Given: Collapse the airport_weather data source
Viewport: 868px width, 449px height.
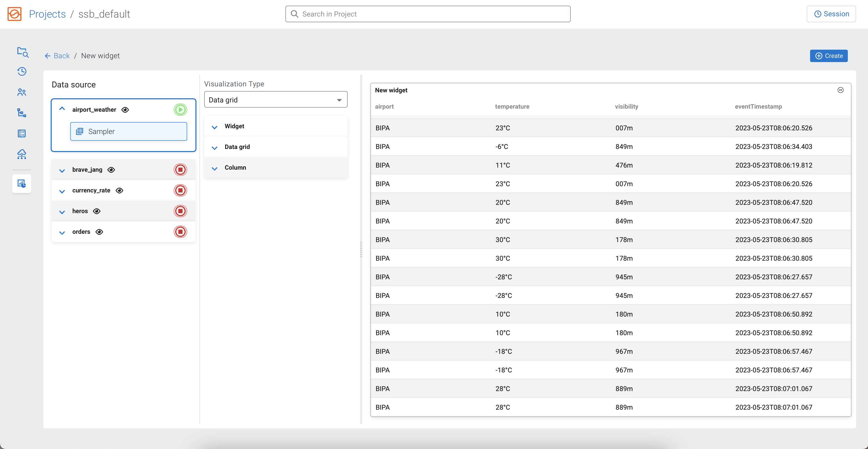Looking at the screenshot, I should (x=62, y=109).
